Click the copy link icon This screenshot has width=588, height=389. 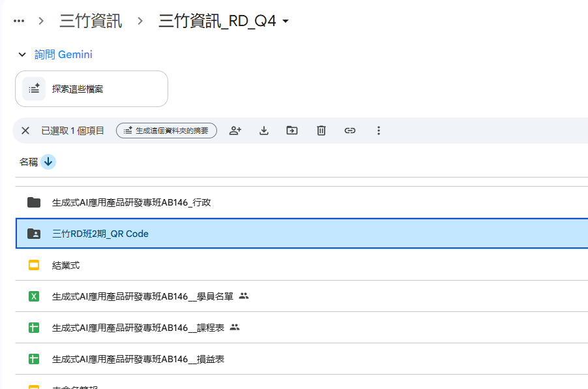[350, 131]
